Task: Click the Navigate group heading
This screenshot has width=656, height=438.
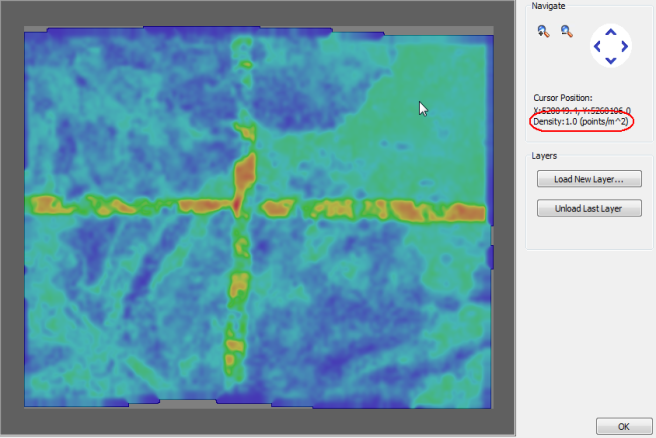Action: [x=548, y=6]
